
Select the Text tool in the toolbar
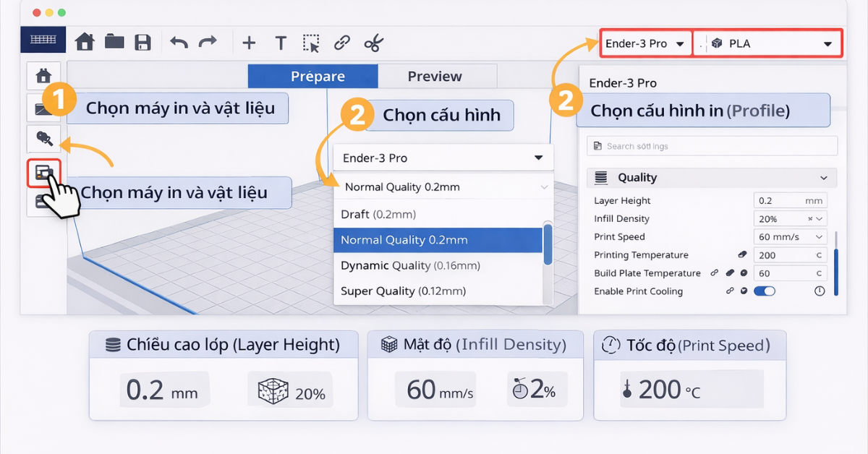281,42
